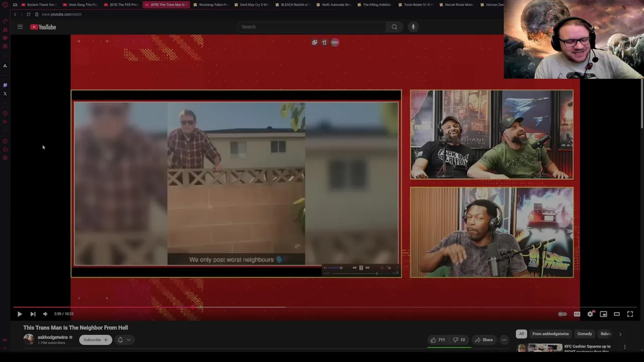The width and height of the screenshot is (644, 362).
Task: Subscribe to askhodgetwins channel
Action: tap(96, 340)
